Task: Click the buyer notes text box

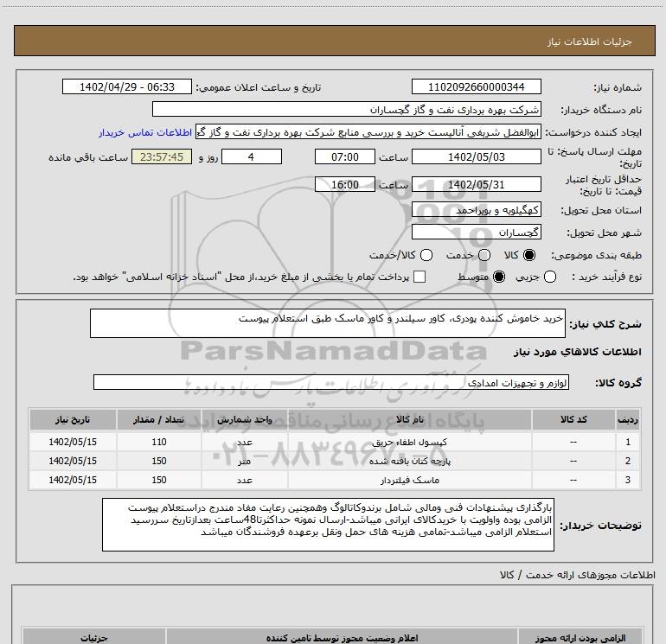Action: (328, 525)
